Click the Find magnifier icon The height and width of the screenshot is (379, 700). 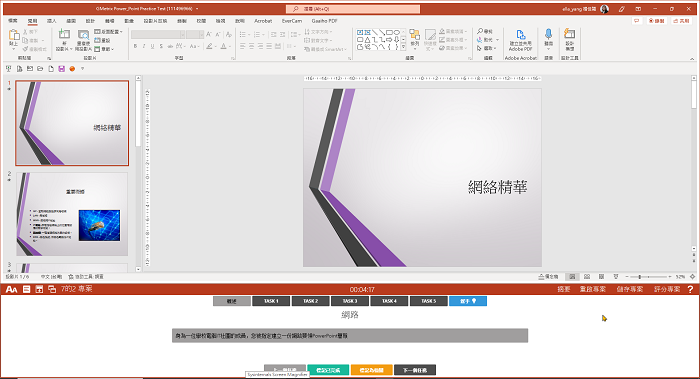(x=480, y=31)
